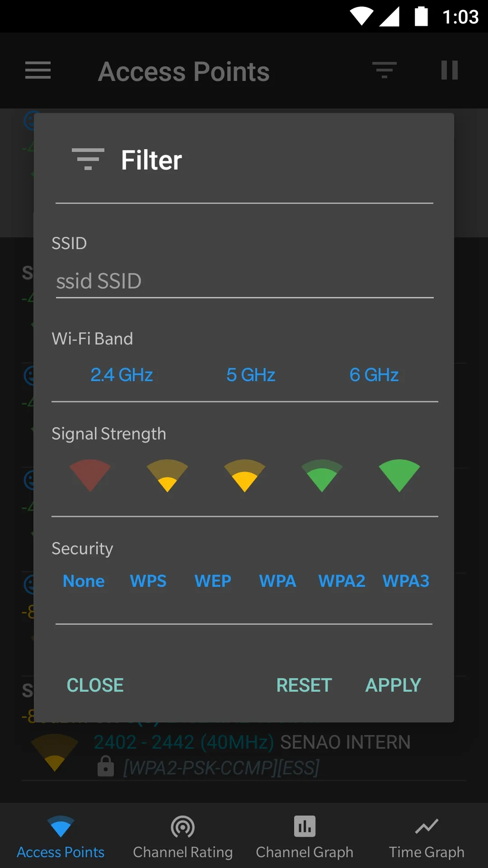Image resolution: width=488 pixels, height=868 pixels.
Task: Switch to the Access Points tab
Action: tap(61, 836)
